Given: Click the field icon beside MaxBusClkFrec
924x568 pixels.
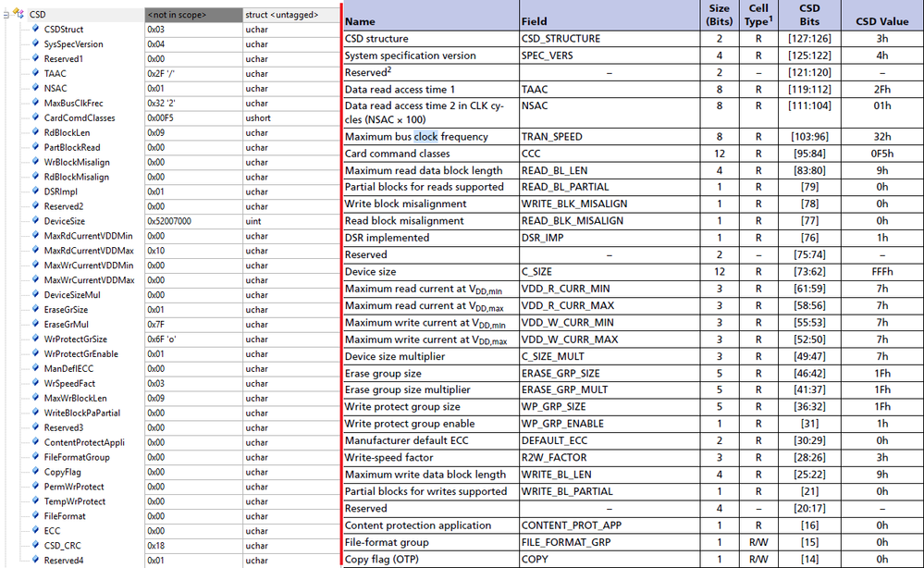Looking at the screenshot, I should click(x=35, y=103).
